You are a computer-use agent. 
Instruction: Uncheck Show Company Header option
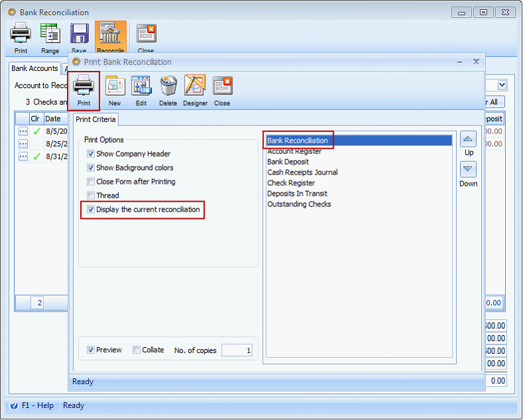(x=91, y=154)
